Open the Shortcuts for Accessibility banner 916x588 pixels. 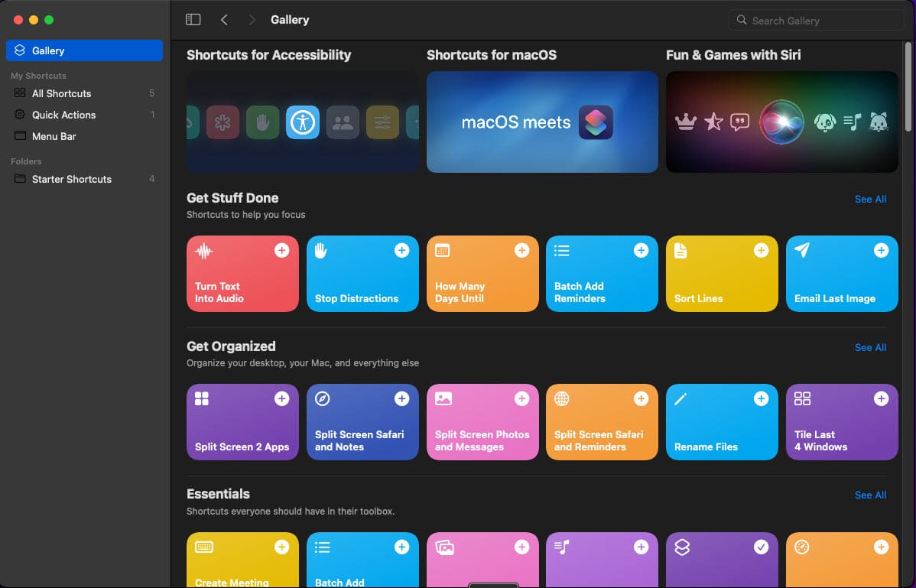point(303,122)
